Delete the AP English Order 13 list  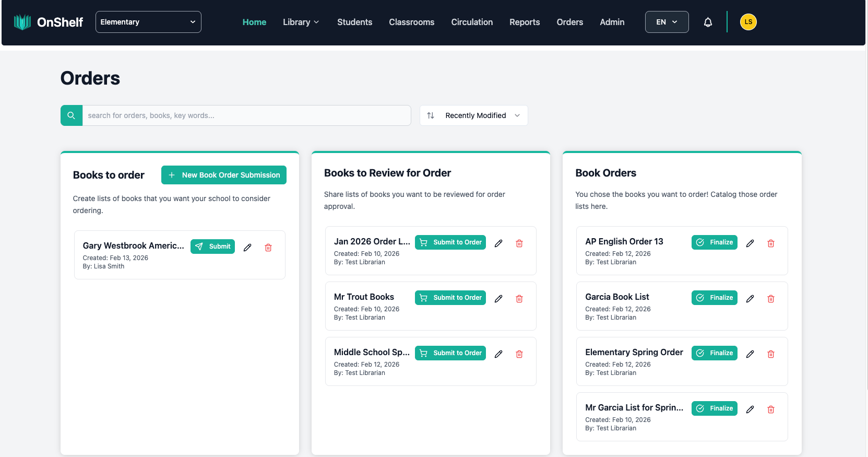[x=771, y=243]
